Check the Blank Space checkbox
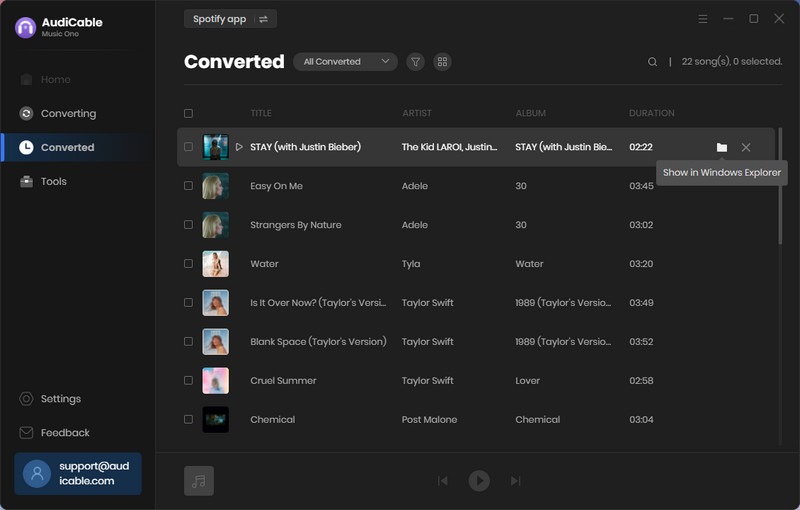Screen dimensions: 800x510 click(188, 341)
